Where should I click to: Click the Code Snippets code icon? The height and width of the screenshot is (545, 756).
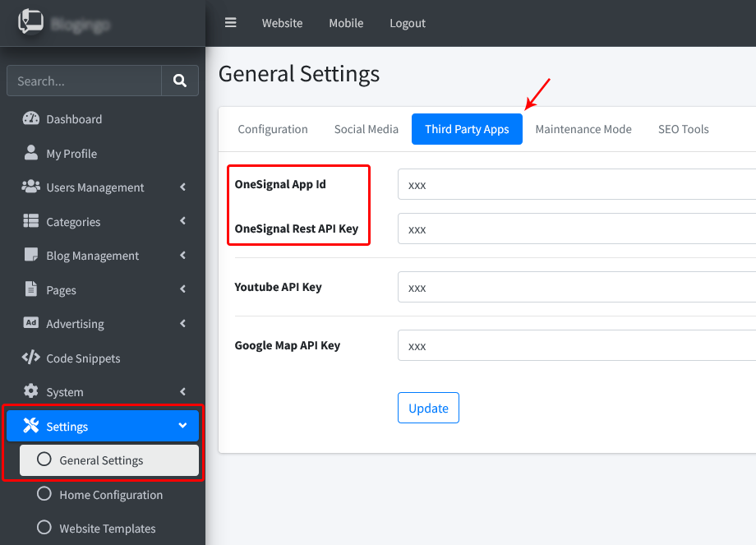pyautogui.click(x=31, y=358)
